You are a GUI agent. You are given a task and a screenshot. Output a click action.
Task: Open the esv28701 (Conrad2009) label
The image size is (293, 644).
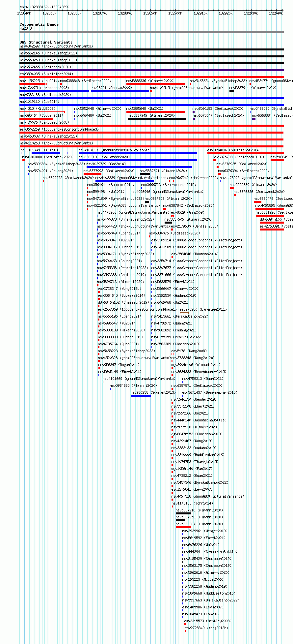(111, 88)
